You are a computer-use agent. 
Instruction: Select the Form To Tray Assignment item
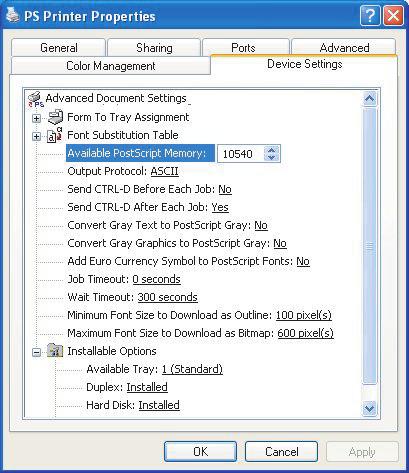pos(128,117)
